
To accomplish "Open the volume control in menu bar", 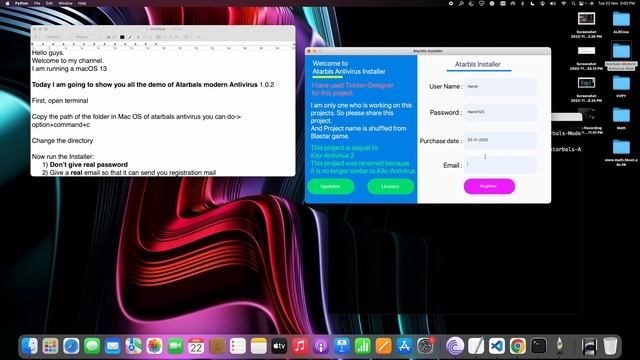I will (x=553, y=3).
